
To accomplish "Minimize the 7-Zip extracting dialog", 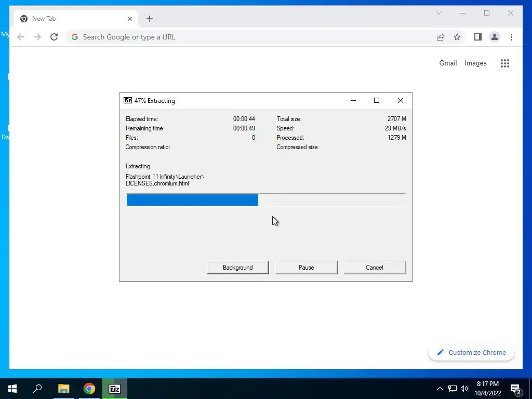I will pos(353,100).
